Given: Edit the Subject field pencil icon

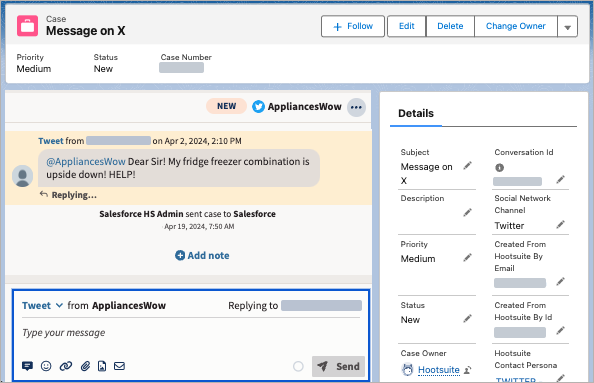Looking at the screenshot, I should (x=467, y=166).
